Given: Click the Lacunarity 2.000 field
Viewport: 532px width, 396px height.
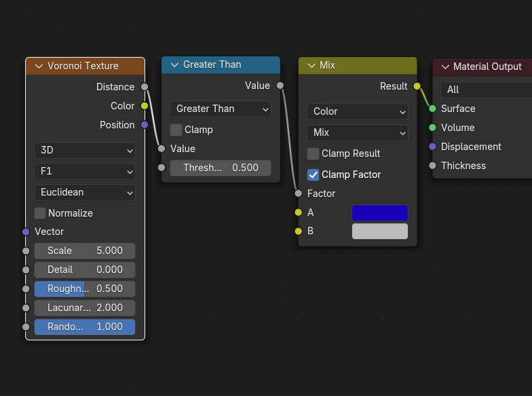Looking at the screenshot, I should (x=85, y=308).
